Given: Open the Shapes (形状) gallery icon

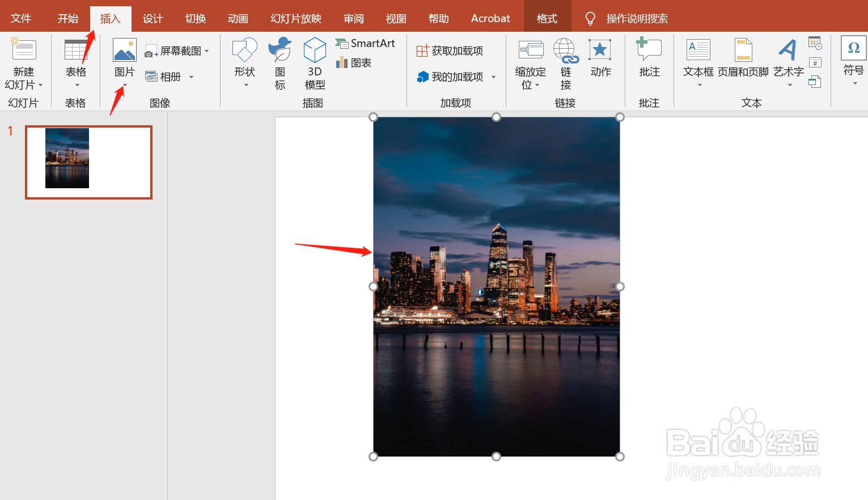Looking at the screenshot, I should pos(244,50).
